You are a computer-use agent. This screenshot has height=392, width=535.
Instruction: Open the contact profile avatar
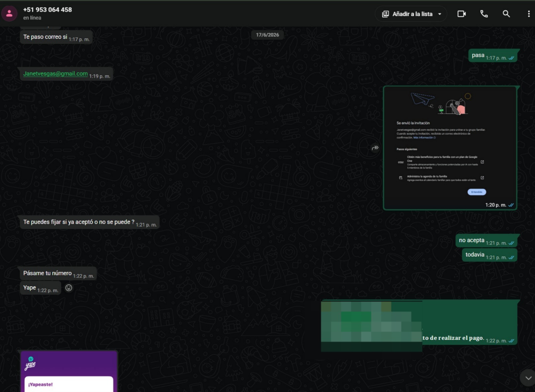(x=9, y=14)
